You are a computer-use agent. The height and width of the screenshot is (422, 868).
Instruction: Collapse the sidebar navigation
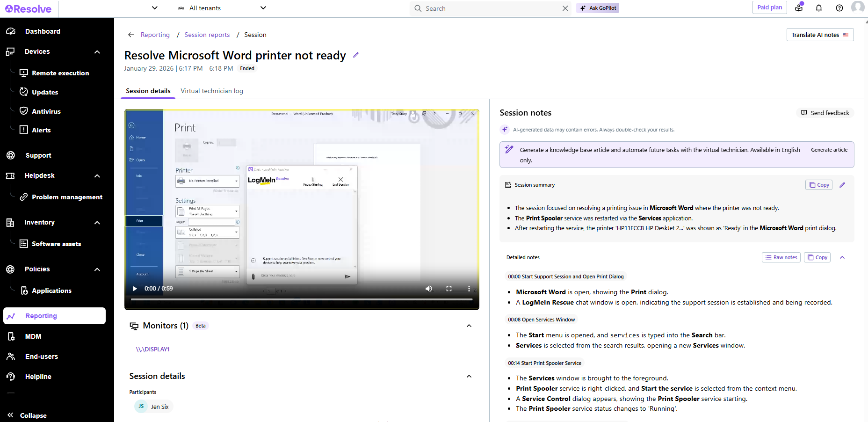tap(27, 415)
